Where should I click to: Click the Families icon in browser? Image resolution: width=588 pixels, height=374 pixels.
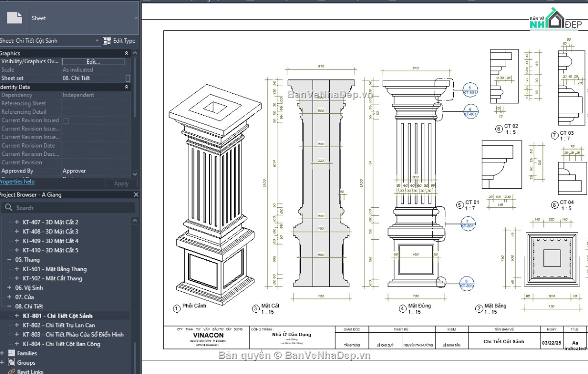click(11, 353)
